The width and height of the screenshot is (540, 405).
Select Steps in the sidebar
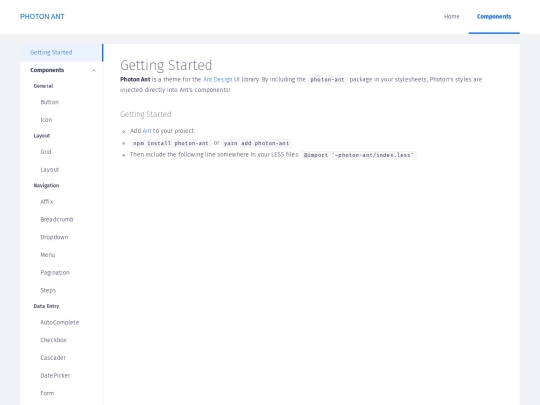coord(48,290)
